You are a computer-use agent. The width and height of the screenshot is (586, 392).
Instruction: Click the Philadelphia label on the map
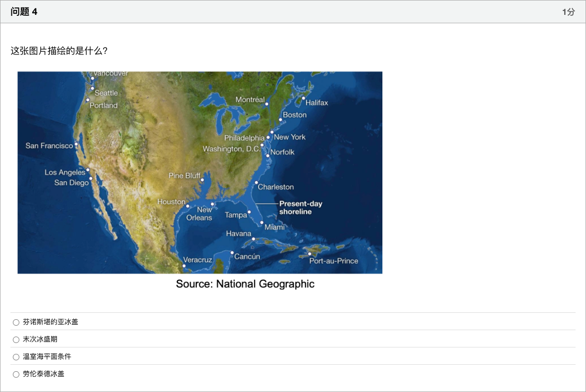click(244, 138)
